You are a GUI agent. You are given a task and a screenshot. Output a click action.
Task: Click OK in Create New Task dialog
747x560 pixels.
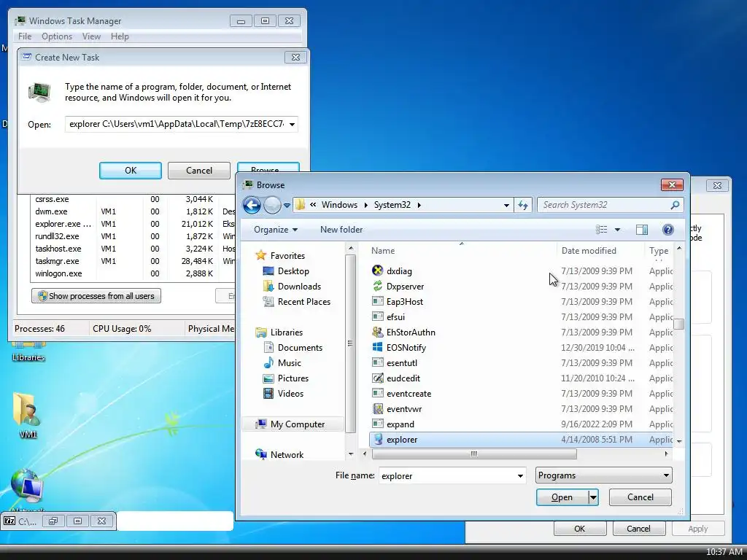[131, 171]
